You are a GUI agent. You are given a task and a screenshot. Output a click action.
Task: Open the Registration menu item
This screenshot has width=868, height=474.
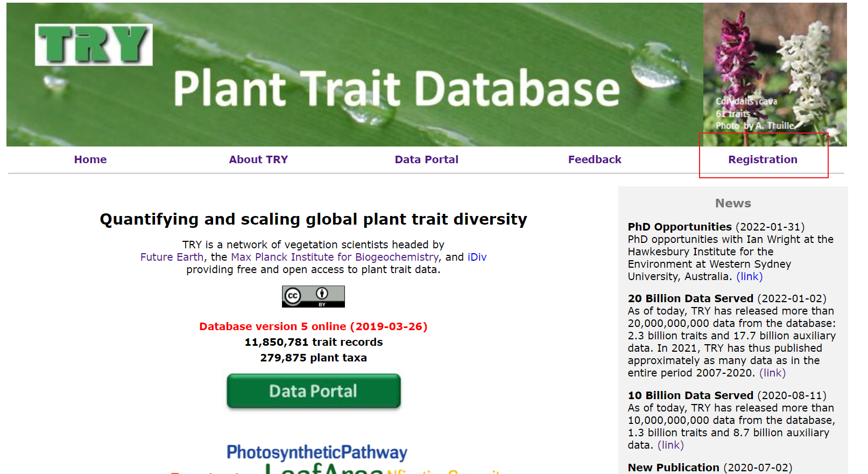763,159
